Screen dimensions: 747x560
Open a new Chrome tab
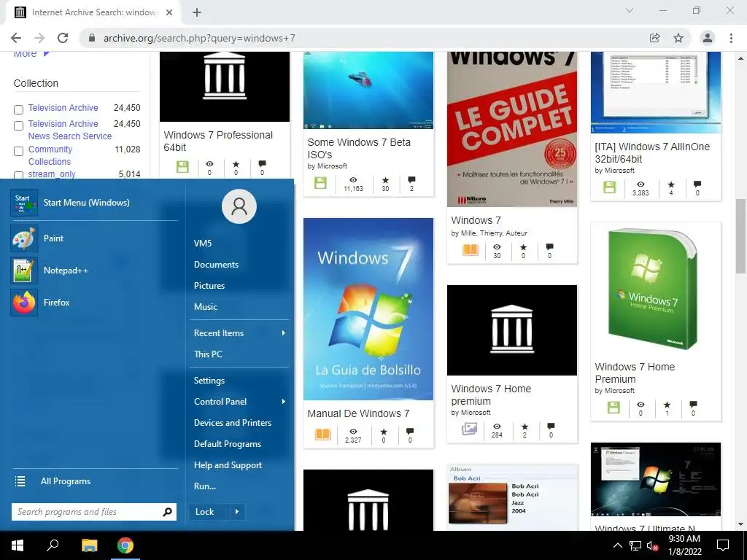coord(197,12)
